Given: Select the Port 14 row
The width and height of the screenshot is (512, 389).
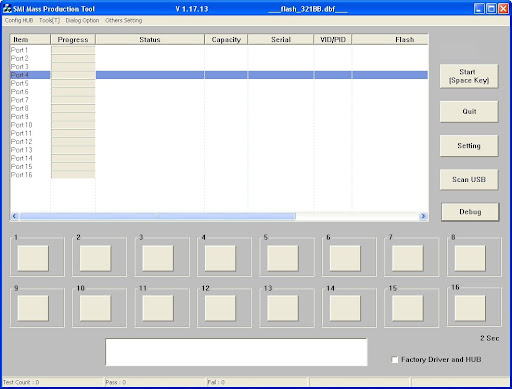Looking at the screenshot, I should tap(219, 158).
